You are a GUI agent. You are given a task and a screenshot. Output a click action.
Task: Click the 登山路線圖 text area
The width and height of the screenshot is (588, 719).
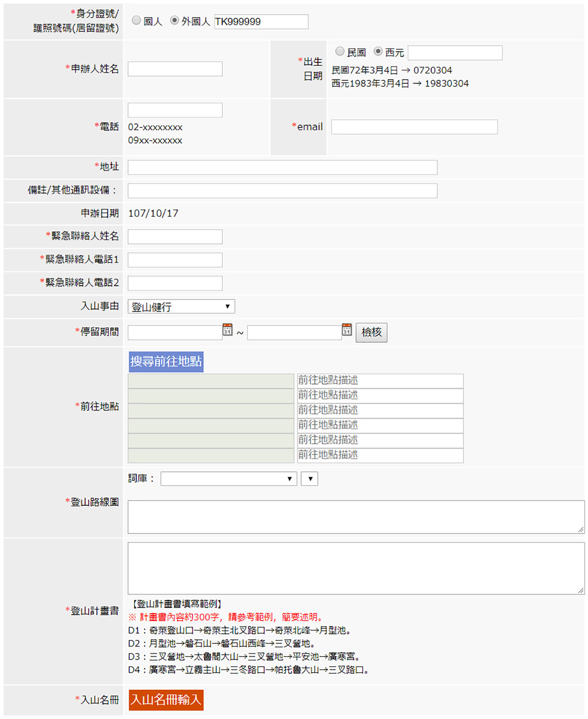pyautogui.click(x=356, y=517)
